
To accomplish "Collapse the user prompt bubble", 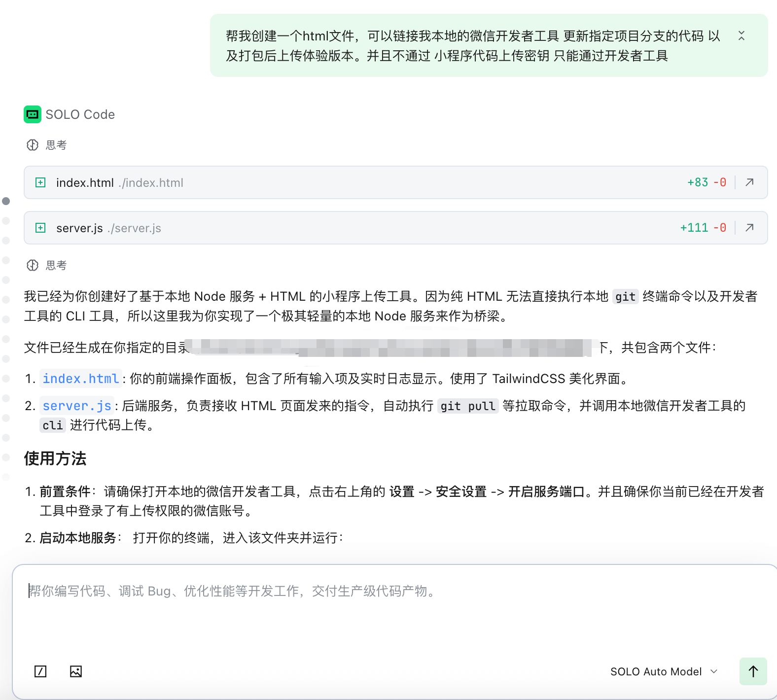I will point(741,35).
